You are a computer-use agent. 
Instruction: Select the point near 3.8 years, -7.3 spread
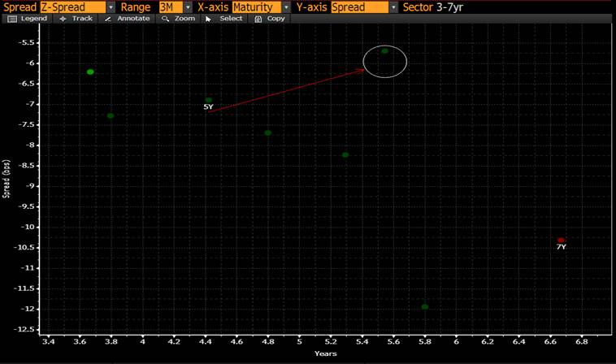pyautogui.click(x=111, y=116)
